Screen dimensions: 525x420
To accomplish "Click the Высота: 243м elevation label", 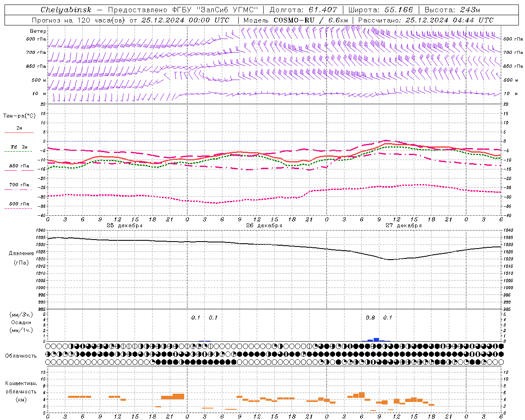I will pyautogui.click(x=452, y=10).
